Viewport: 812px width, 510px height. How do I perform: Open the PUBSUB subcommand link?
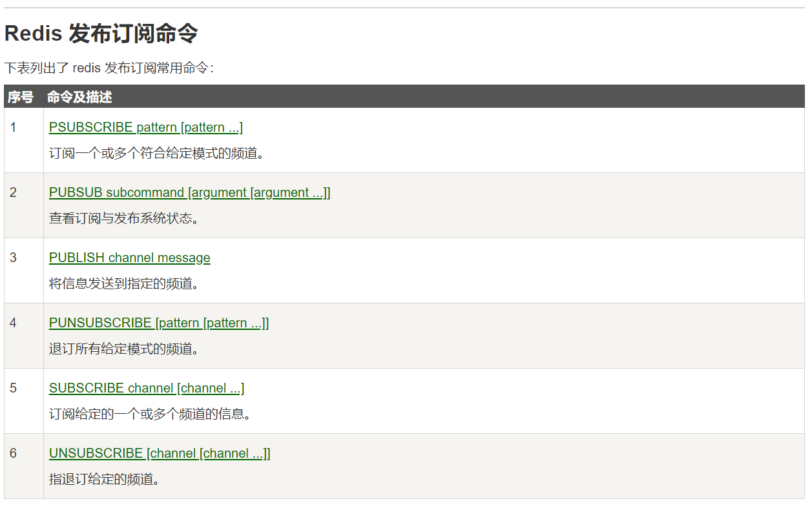click(x=189, y=192)
